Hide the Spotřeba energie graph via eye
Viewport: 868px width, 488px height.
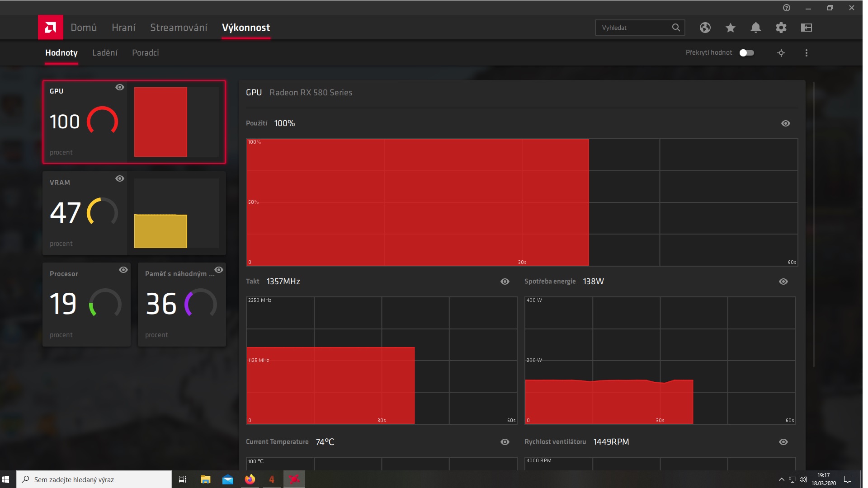pyautogui.click(x=783, y=282)
